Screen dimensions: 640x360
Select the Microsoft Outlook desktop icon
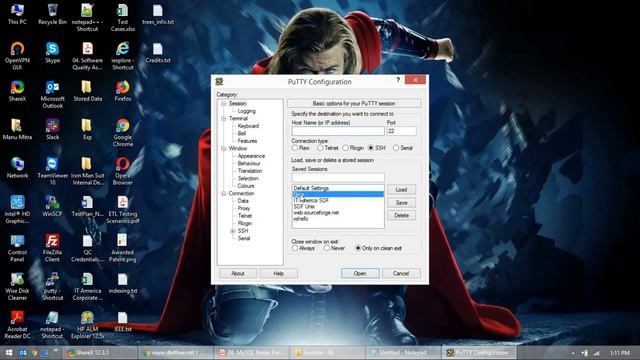pos(52,94)
